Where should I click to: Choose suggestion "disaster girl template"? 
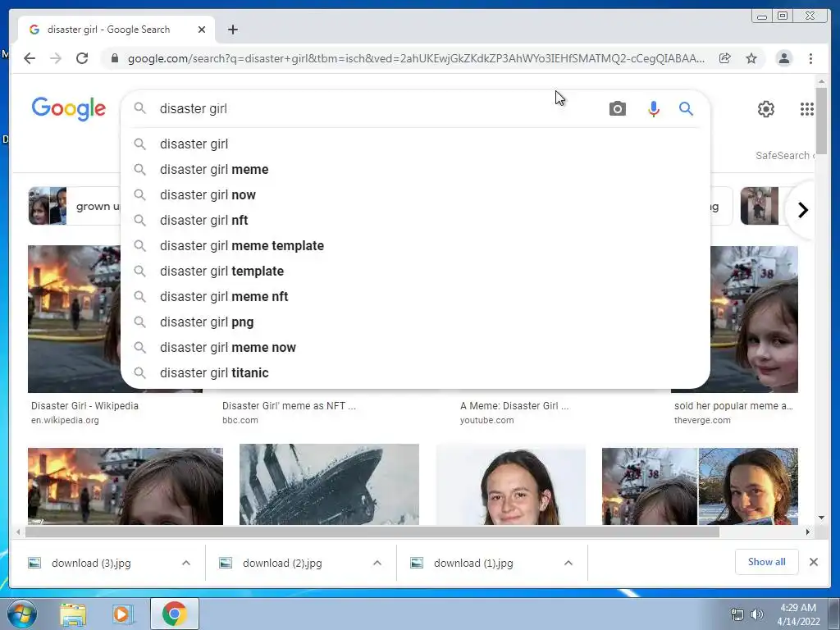[x=416, y=271]
